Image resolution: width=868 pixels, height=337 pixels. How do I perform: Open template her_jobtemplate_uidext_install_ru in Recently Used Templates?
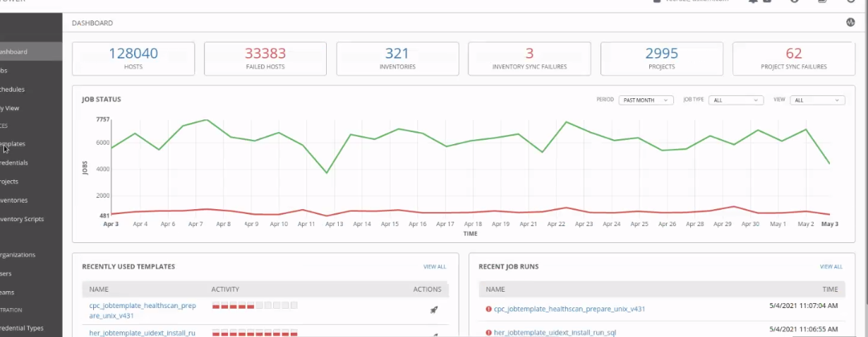point(143,332)
